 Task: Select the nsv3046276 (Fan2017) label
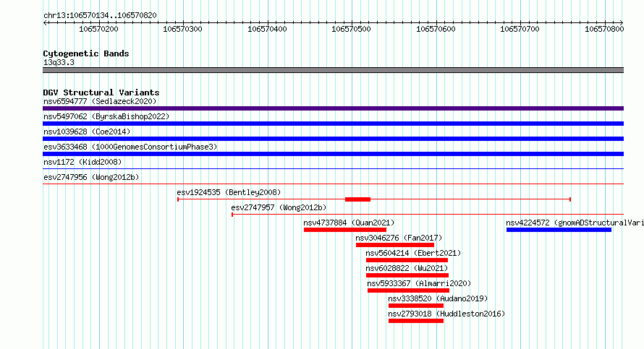coord(399,238)
